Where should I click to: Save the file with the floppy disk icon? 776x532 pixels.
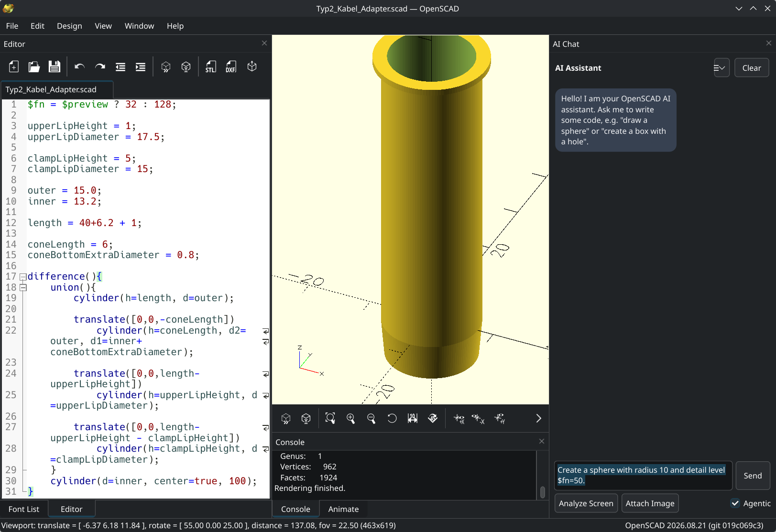pyautogui.click(x=55, y=67)
